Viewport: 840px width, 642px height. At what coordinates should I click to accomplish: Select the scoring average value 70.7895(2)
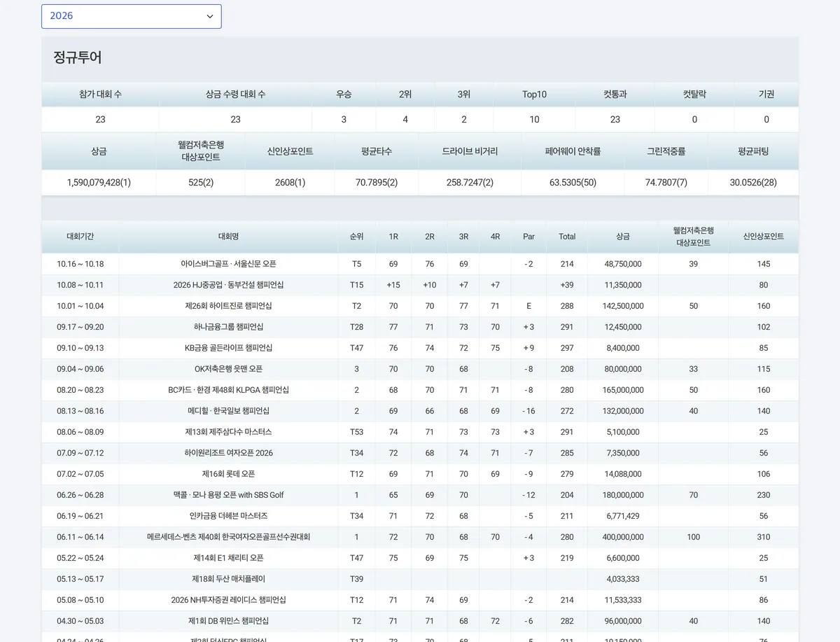click(377, 183)
